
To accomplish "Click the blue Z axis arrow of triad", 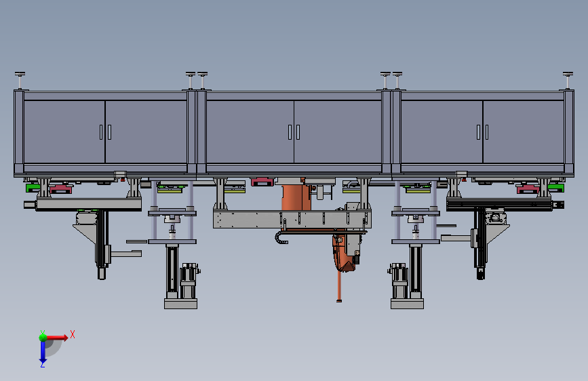I will click(x=43, y=353).
